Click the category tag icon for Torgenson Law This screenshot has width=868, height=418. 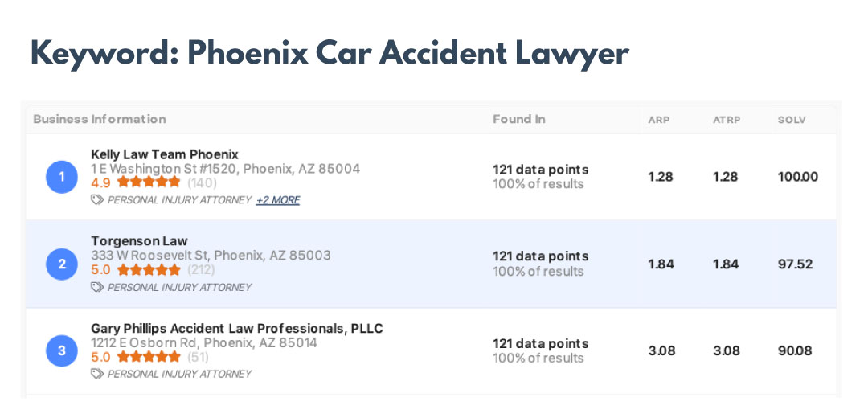click(x=97, y=287)
